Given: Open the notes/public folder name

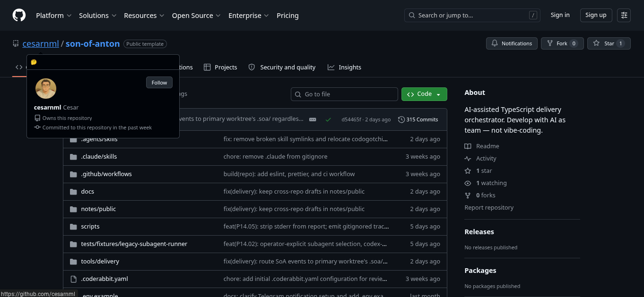Looking at the screenshot, I should [98, 209].
